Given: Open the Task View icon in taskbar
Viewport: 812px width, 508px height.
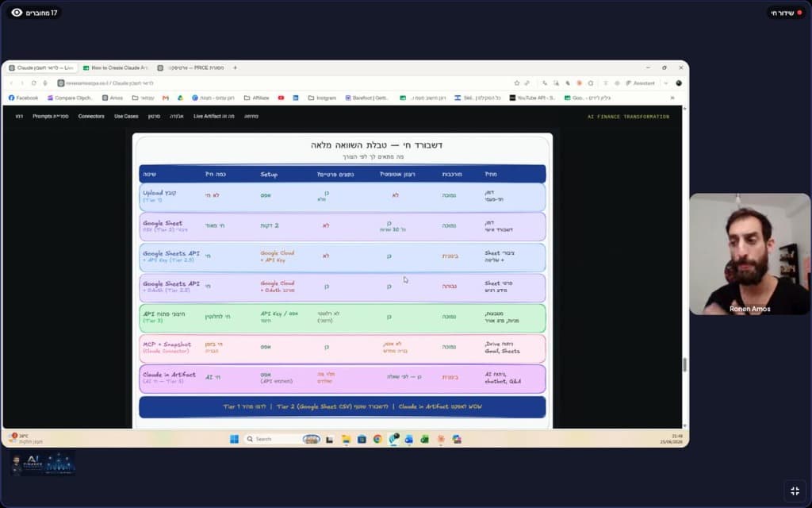Looking at the screenshot, I should click(x=329, y=440).
